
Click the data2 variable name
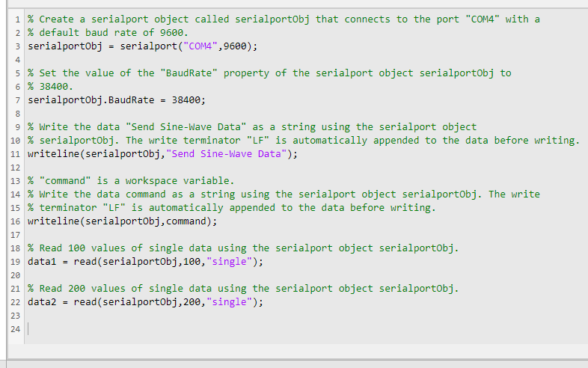42,302
